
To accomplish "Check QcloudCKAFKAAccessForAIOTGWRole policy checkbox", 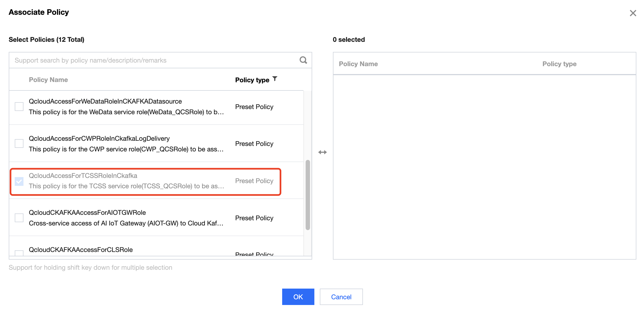I will point(19,218).
